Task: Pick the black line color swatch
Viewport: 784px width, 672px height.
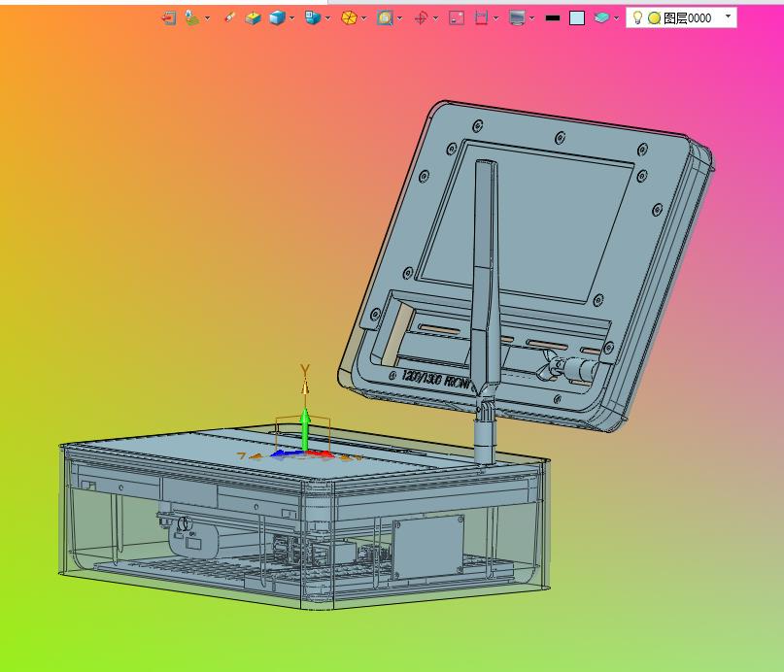Action: pyautogui.click(x=553, y=18)
